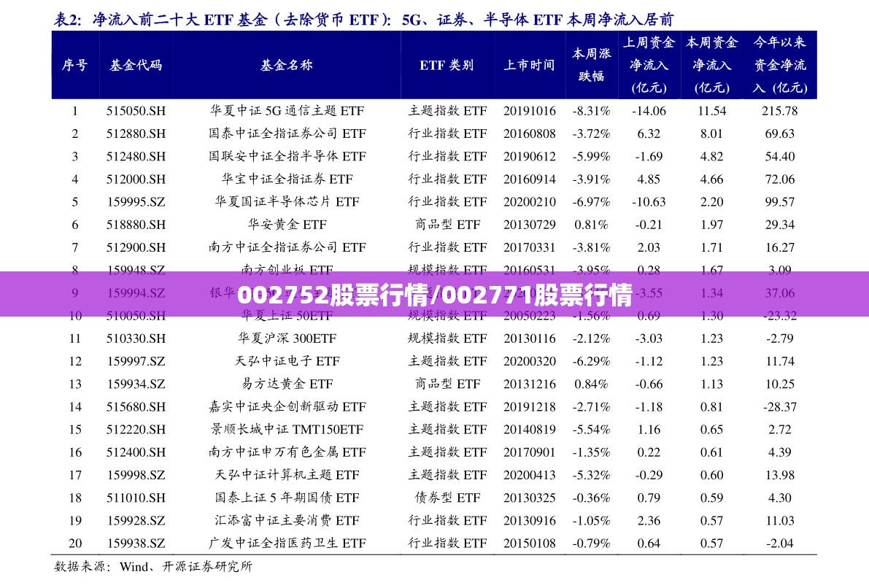Viewport: 869px width, 588px height.
Task: Click the ETF类别 column header
Action: tap(447, 65)
